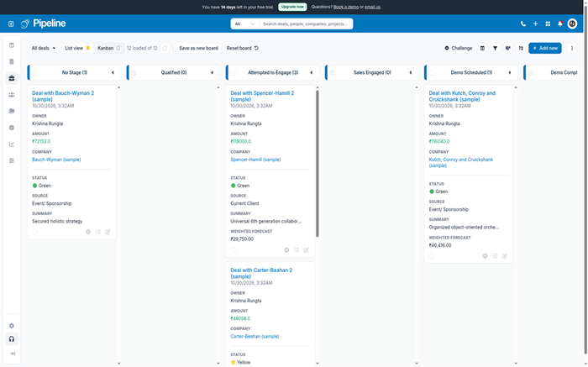Viewport: 588px width, 367px height.
Task: Open the dashboard icon at top of sidebar
Action: pyautogui.click(x=12, y=45)
